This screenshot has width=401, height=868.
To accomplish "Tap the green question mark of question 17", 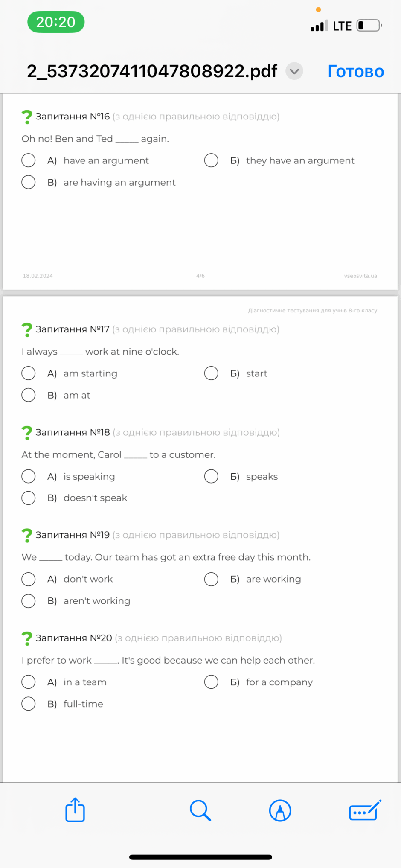I will pyautogui.click(x=27, y=329).
